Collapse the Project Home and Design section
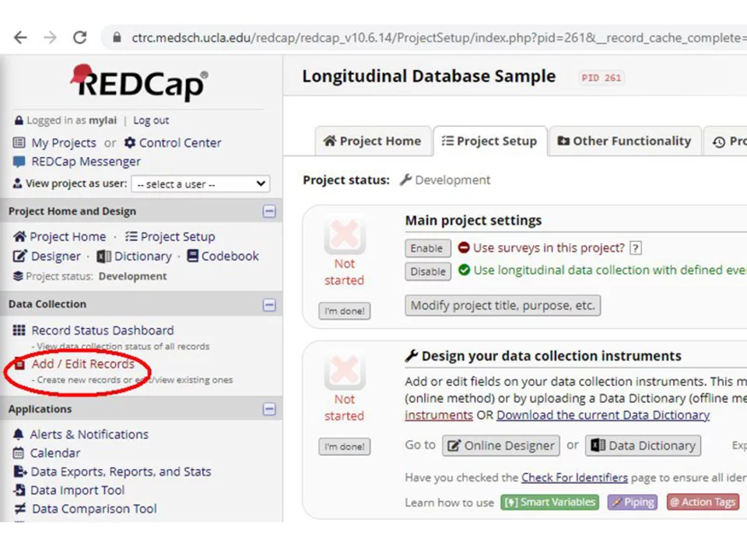 pos(269,211)
